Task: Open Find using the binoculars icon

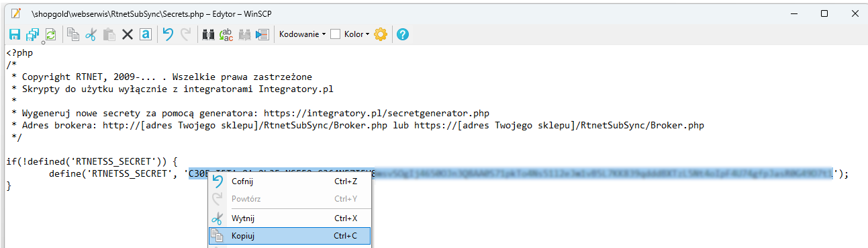Action: 208,34
